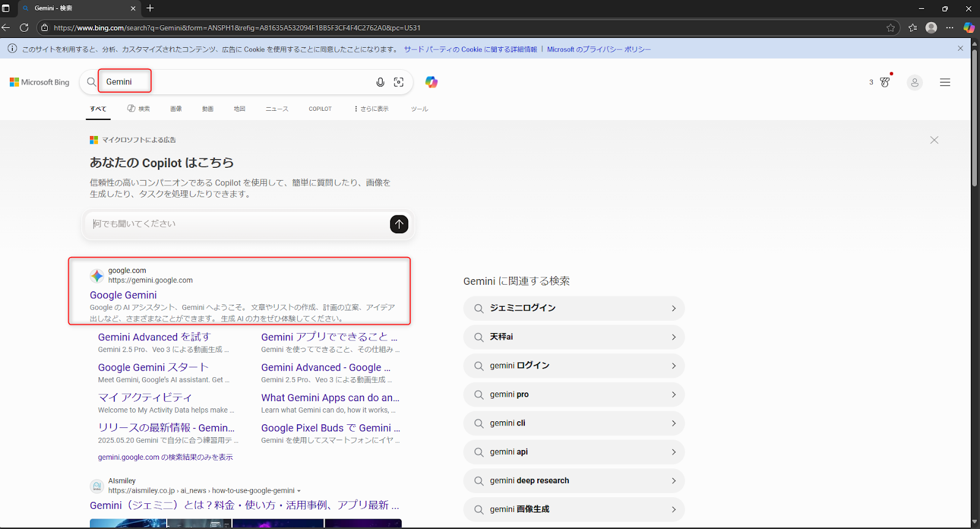Viewport: 980px width, 529px height.
Task: Open Copilot sidebar icon in toolbar
Action: click(x=968, y=28)
